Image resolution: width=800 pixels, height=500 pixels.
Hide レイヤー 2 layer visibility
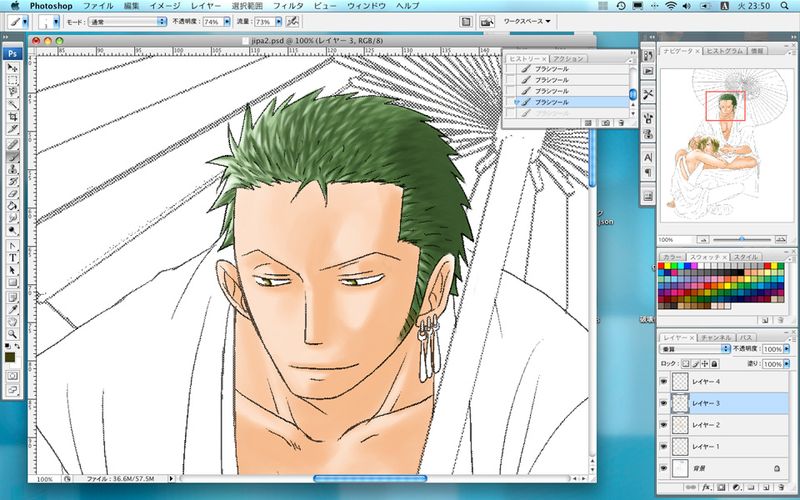[664, 424]
